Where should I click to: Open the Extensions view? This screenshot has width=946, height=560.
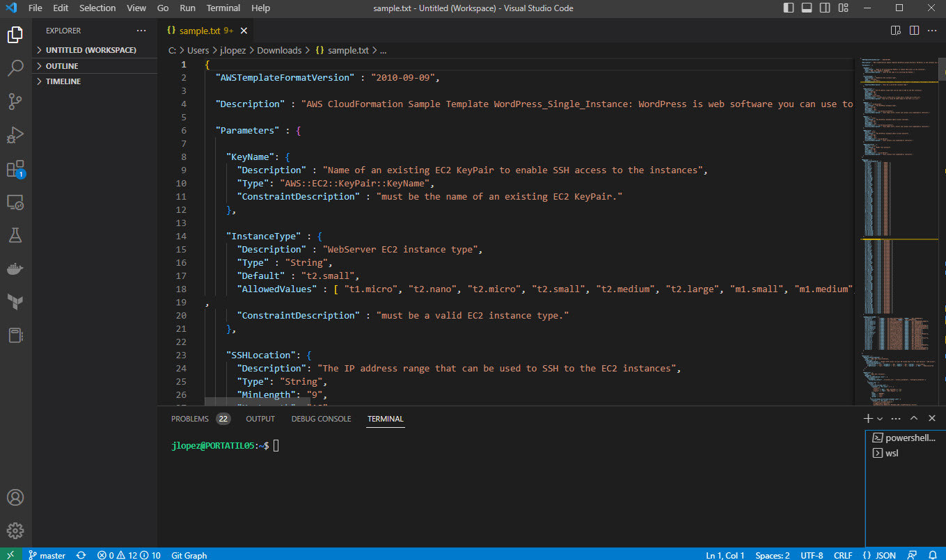(x=15, y=168)
